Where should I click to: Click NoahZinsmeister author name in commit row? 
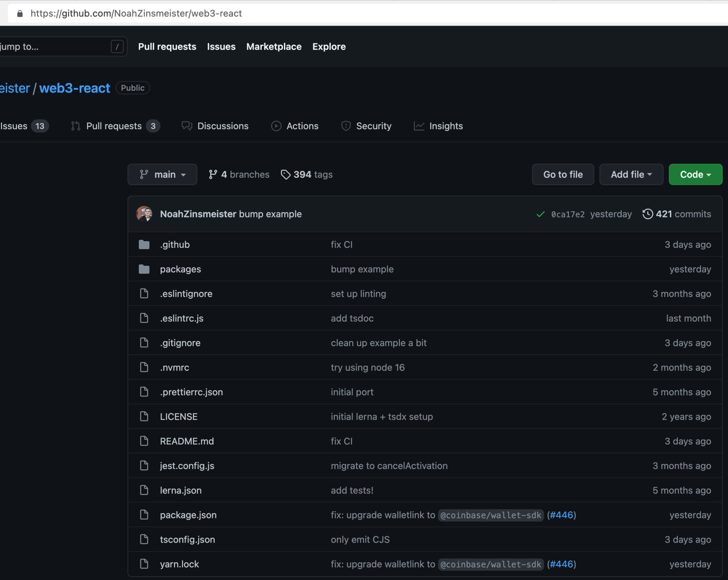click(198, 214)
